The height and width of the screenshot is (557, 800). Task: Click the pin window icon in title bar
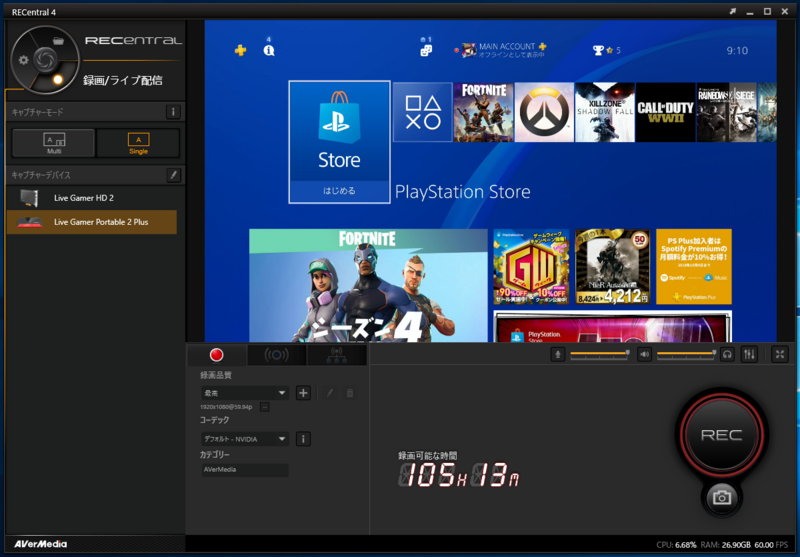coord(733,11)
